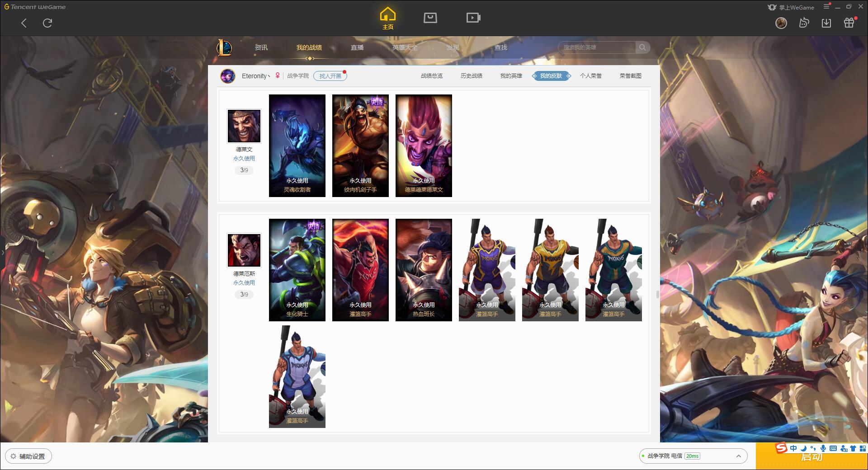Click the 辅助设置 settings button

28,456
